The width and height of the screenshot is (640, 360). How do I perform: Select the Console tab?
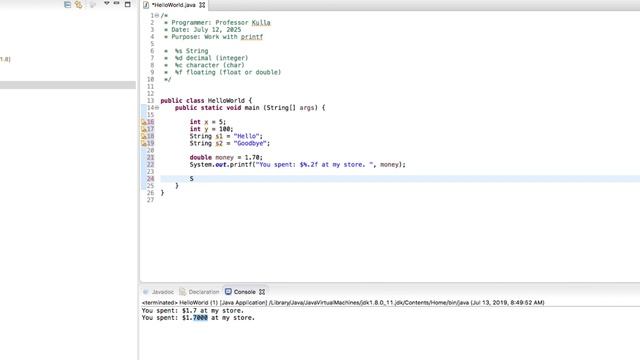244,292
